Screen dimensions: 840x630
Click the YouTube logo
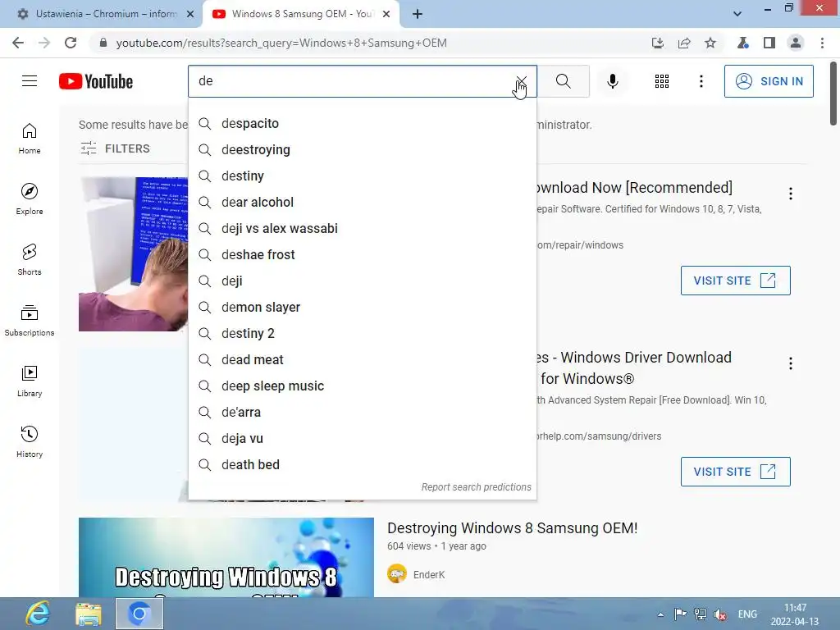click(x=96, y=81)
